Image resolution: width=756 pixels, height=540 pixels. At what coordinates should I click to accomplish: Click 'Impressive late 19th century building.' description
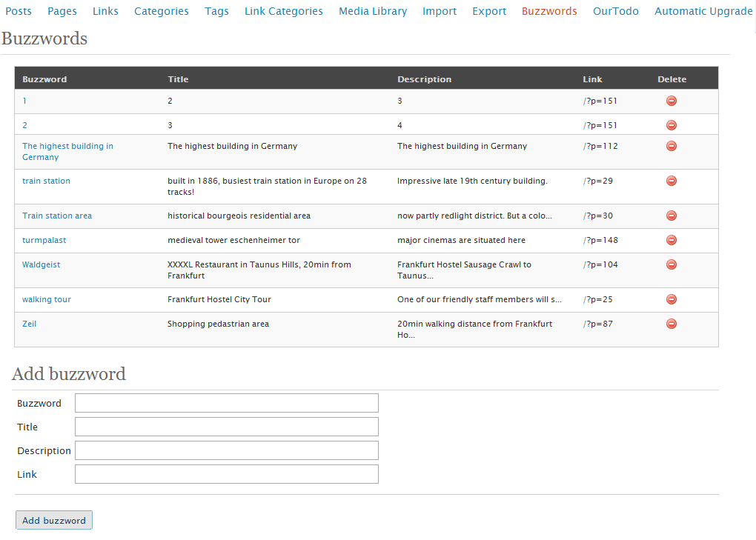click(x=473, y=181)
